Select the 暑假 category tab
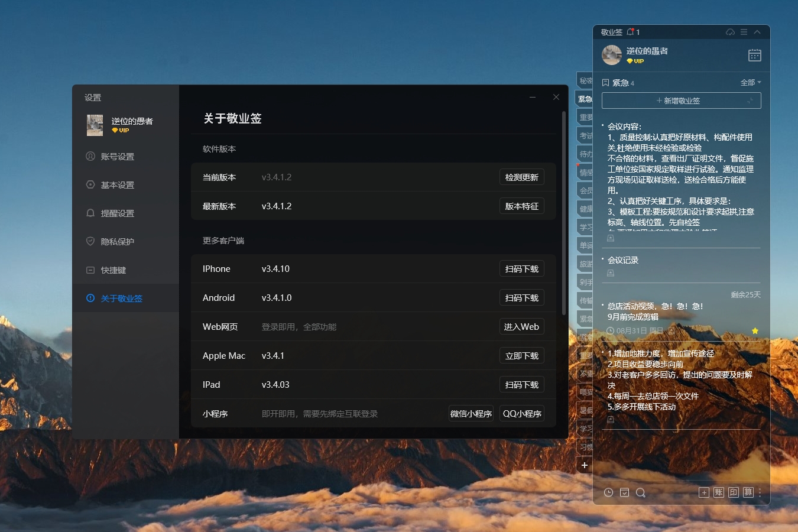The image size is (798, 532). coord(585,410)
